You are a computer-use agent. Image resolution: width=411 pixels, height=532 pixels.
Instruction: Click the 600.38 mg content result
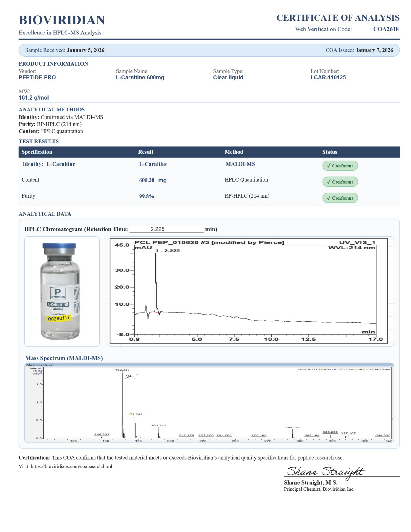point(153,180)
